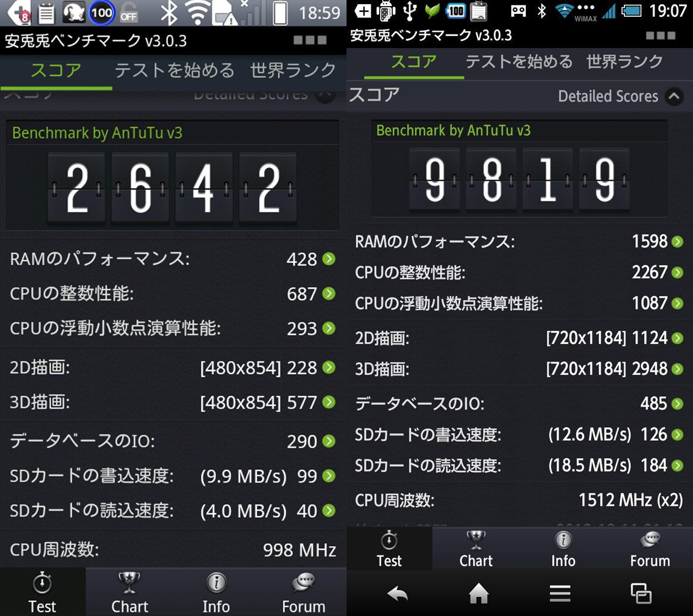Open the Test tab in right phone
Image resolution: width=693 pixels, height=616 pixels.
pos(389,549)
